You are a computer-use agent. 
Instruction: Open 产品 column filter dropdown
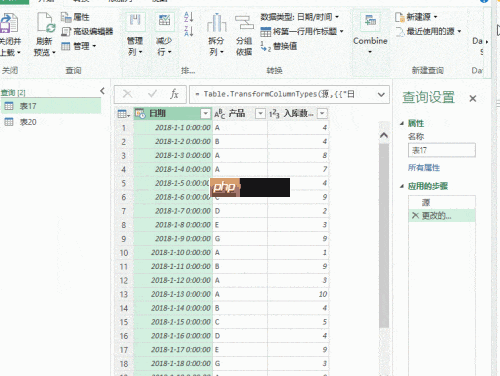pos(260,114)
